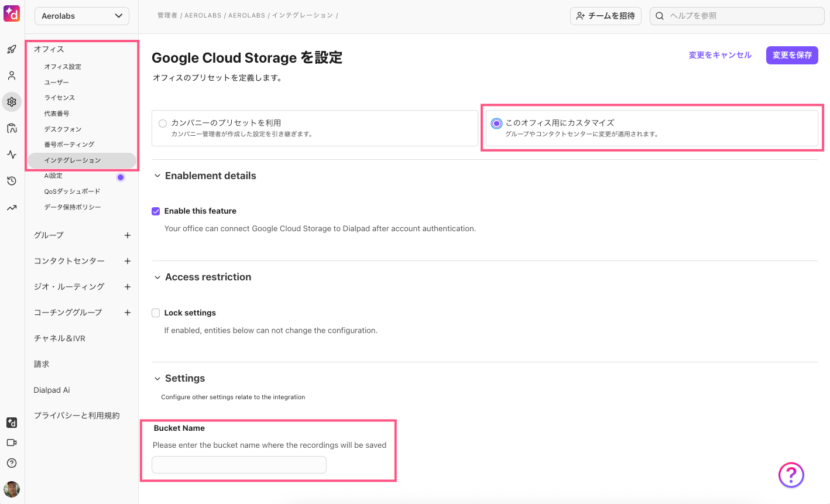This screenshot has height=504, width=830.
Task: Select カンパニーのプリセットを利用 radio button
Action: 163,124
